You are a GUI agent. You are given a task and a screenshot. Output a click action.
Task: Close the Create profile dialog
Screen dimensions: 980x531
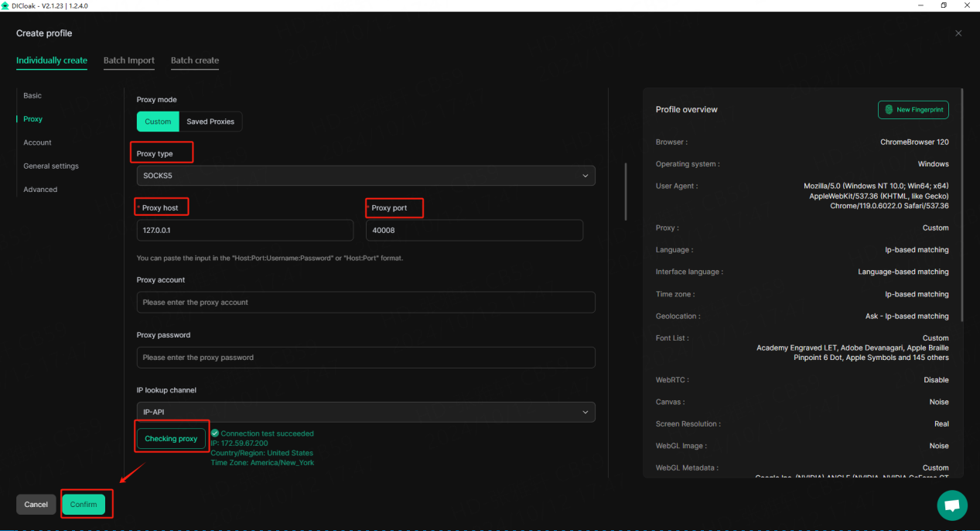click(x=958, y=33)
